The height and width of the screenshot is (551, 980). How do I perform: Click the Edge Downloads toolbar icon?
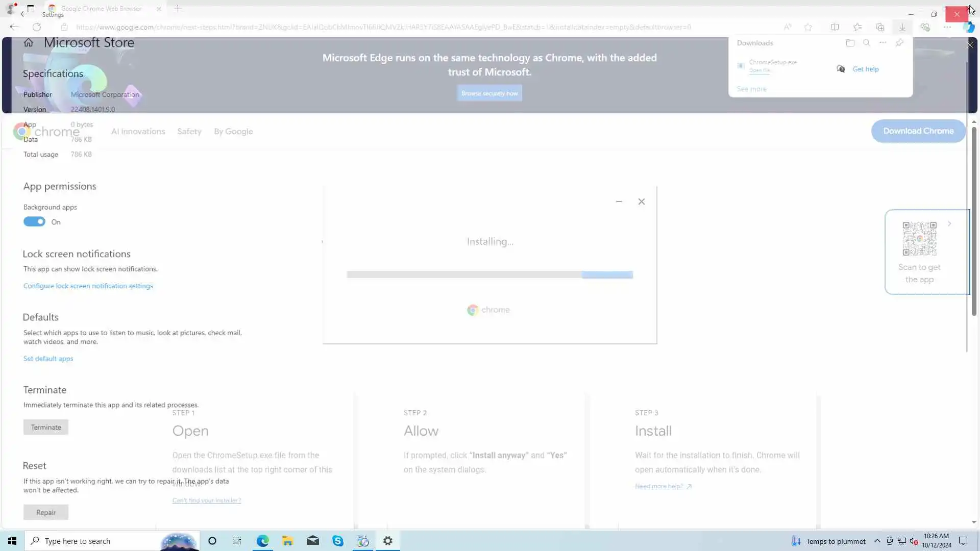click(902, 27)
